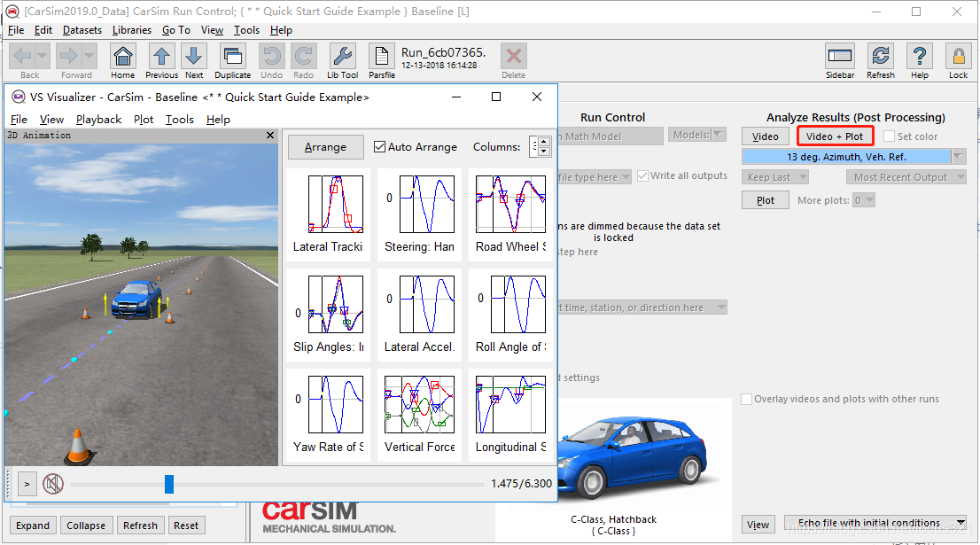This screenshot has height=545, width=980.
Task: Open Plot menu in VS Visualizer
Action: tap(144, 120)
